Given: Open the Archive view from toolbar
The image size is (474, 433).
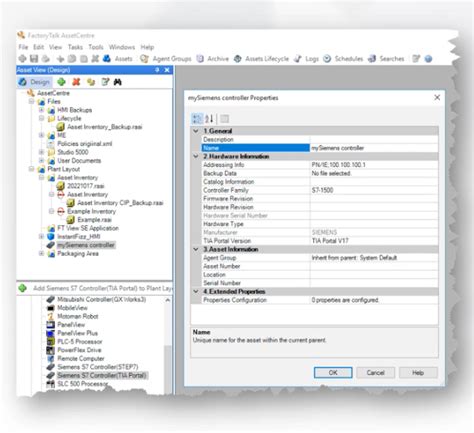Looking at the screenshot, I should point(213,59).
